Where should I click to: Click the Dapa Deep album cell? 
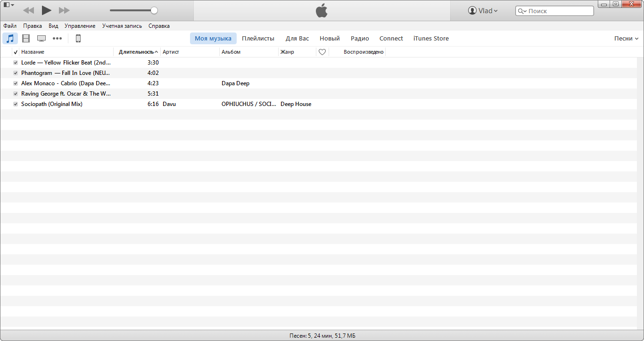236,83
